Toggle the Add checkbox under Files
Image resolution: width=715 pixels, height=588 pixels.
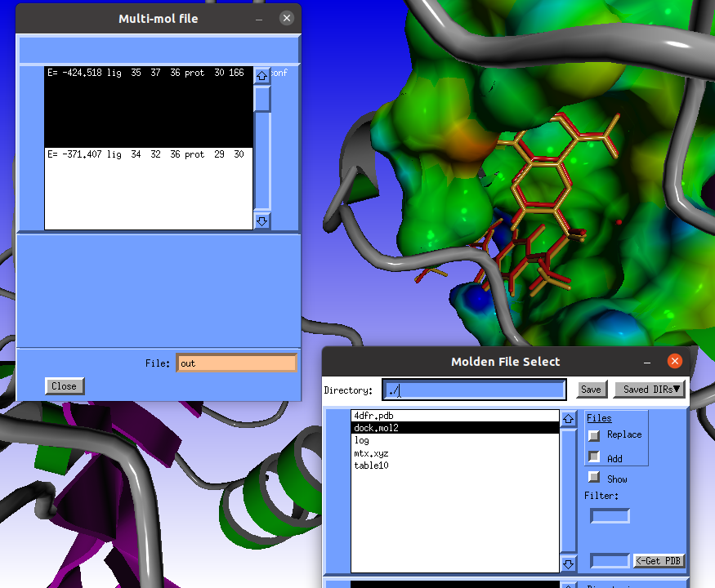point(594,457)
